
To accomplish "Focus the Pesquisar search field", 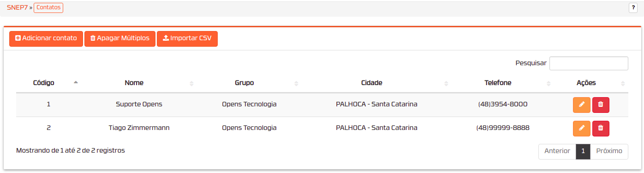I will [x=589, y=63].
